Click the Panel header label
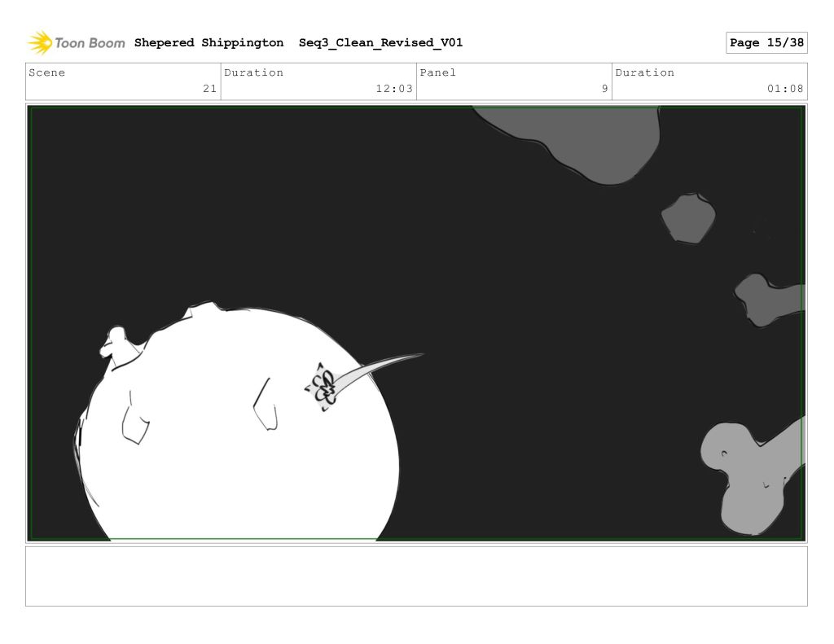This screenshot has height=644, width=834. click(x=438, y=72)
